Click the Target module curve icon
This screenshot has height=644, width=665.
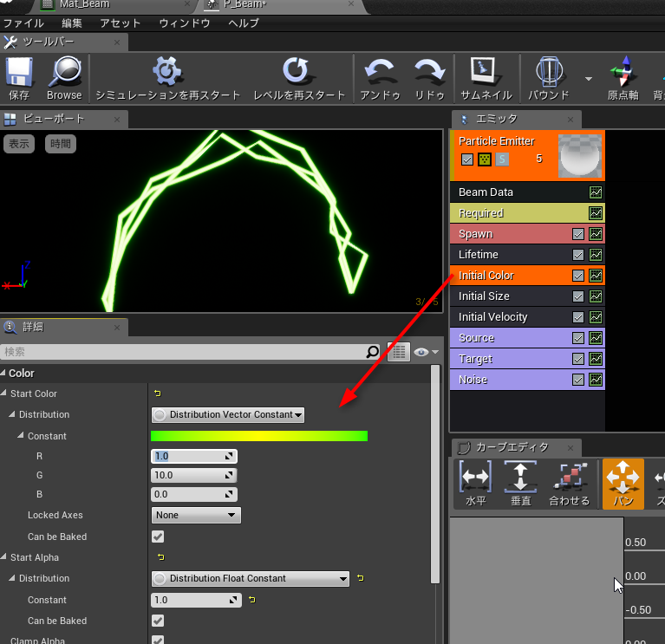(x=596, y=359)
